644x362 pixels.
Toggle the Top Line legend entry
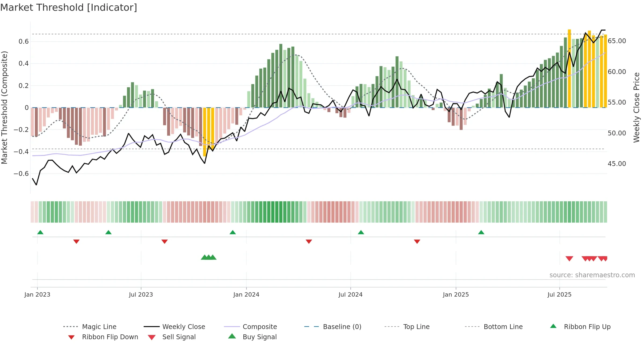coord(407,327)
